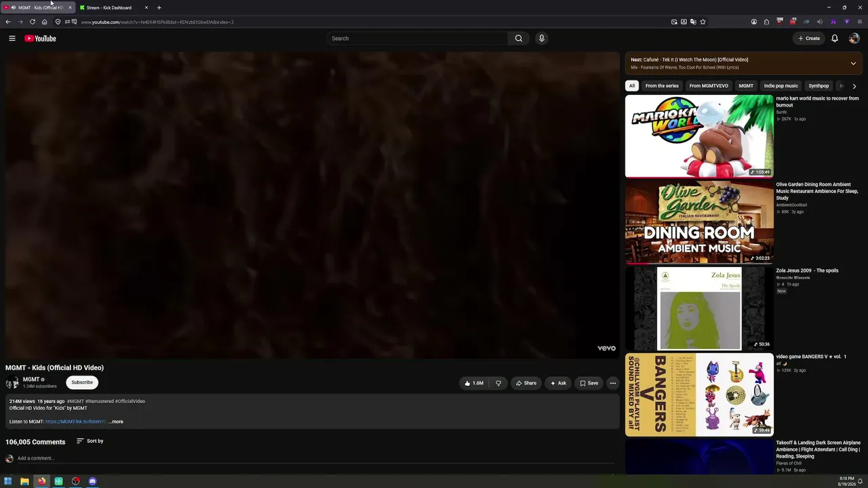
Task: Open Takeoff & Landing Dark Screen video title
Action: pos(818,449)
